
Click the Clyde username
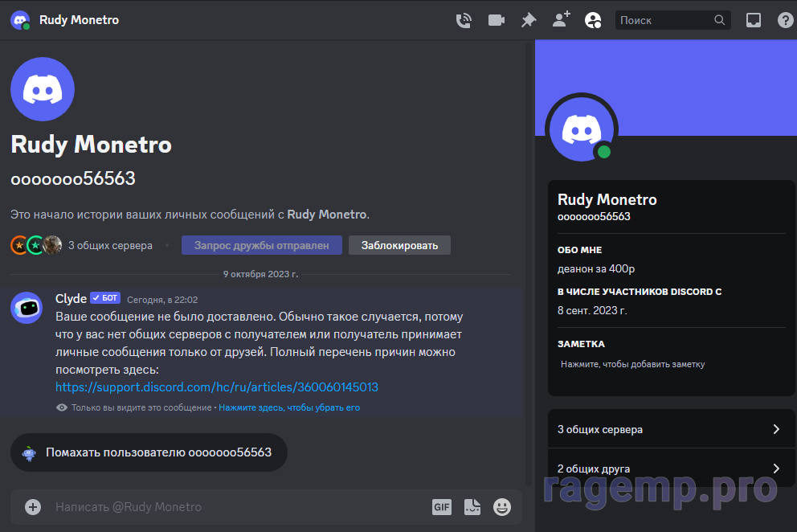pyautogui.click(x=71, y=299)
